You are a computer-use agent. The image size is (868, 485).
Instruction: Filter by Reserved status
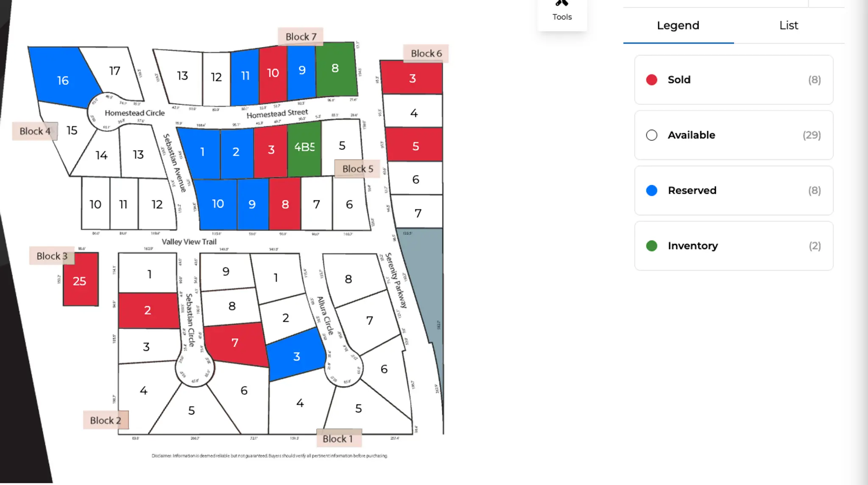pyautogui.click(x=734, y=190)
